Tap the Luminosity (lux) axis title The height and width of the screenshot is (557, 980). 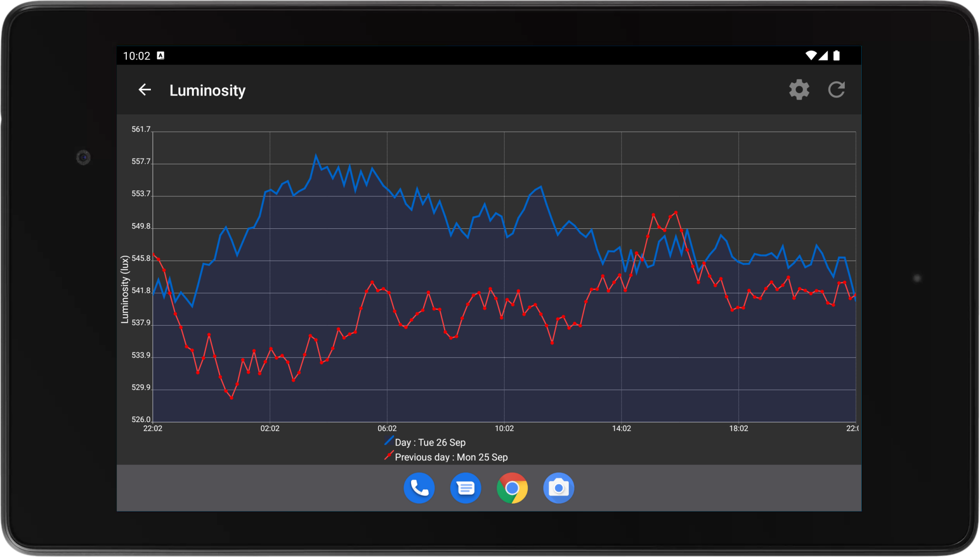[125, 290]
